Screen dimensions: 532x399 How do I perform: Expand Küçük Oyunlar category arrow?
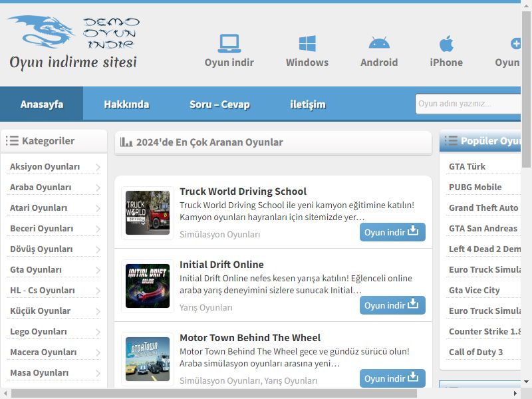pos(98,311)
